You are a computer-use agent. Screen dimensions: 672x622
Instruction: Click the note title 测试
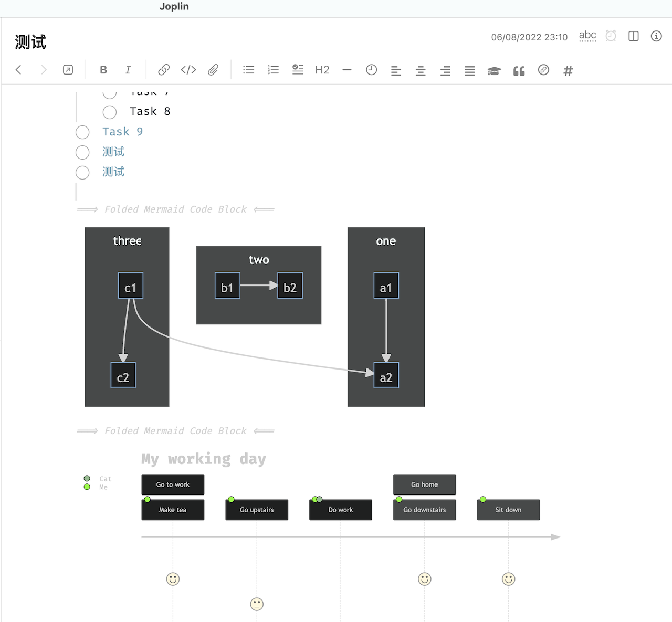click(x=30, y=42)
